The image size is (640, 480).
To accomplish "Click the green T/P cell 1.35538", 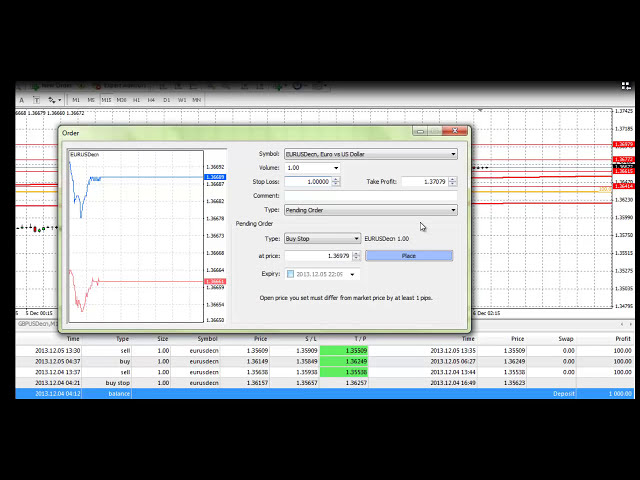I will coord(344,372).
